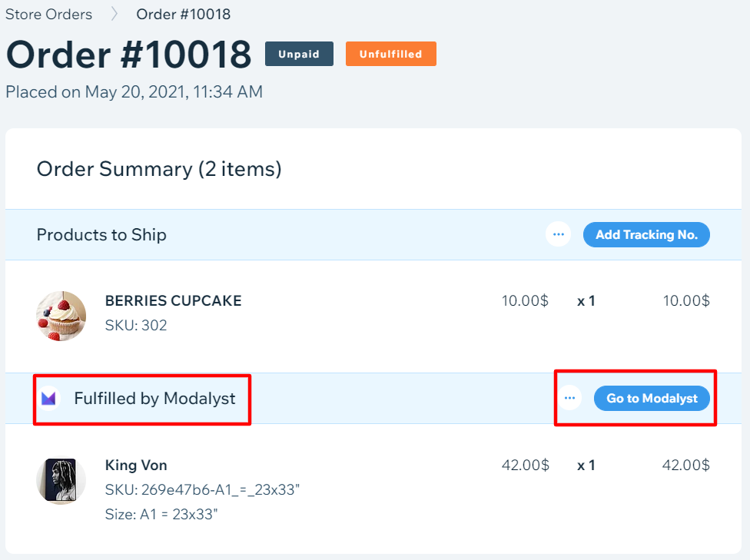Click Order #10018 breadcrumb item

[183, 14]
